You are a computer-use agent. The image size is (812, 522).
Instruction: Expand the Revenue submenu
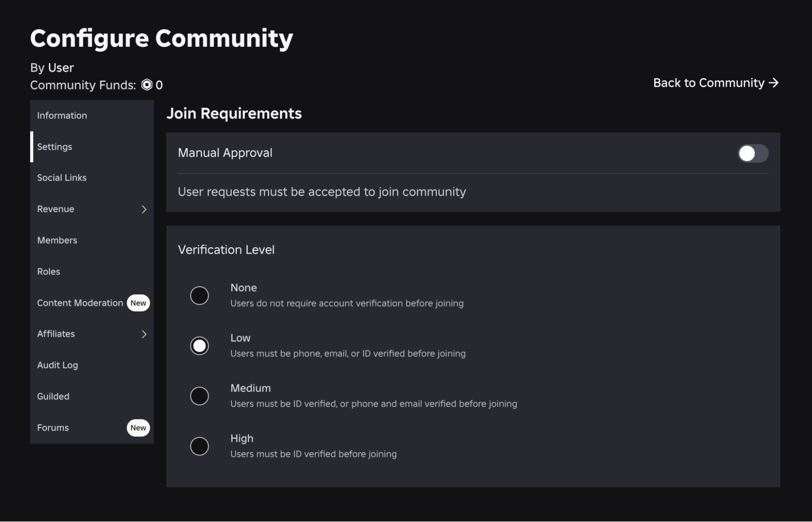click(x=145, y=209)
